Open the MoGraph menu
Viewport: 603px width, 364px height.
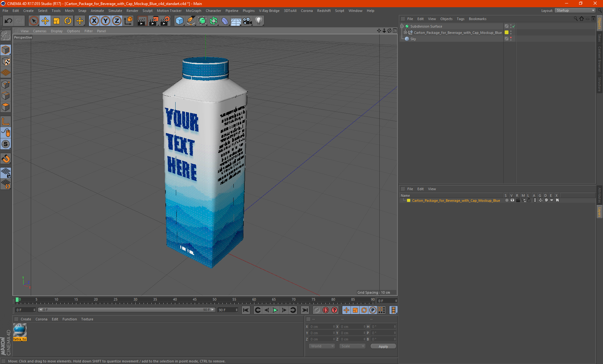[x=193, y=11]
